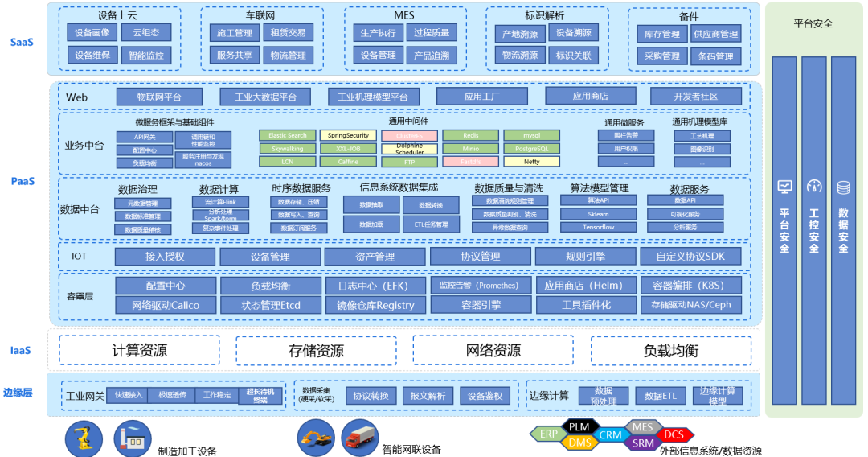The image size is (868, 457).
Task: Select the black PLM hexagon
Action: [x=579, y=426]
